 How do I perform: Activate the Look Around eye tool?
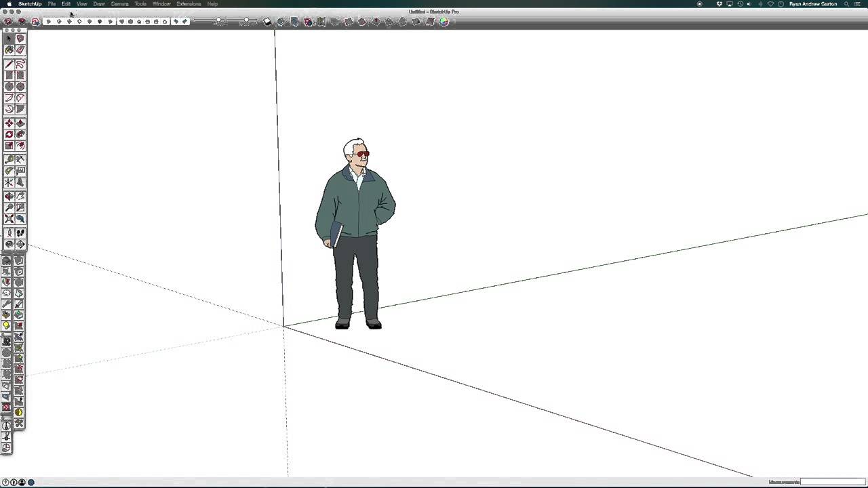(9, 245)
